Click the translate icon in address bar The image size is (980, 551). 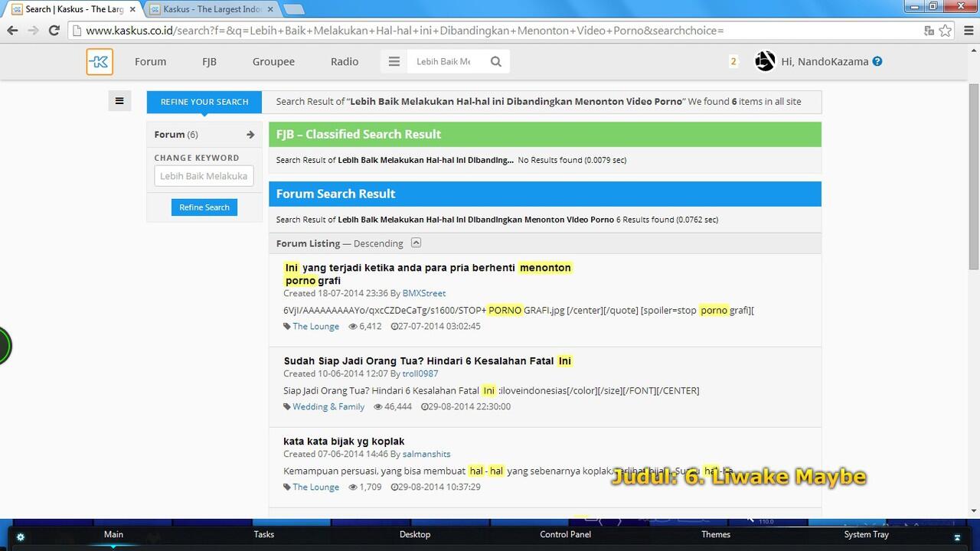(929, 31)
